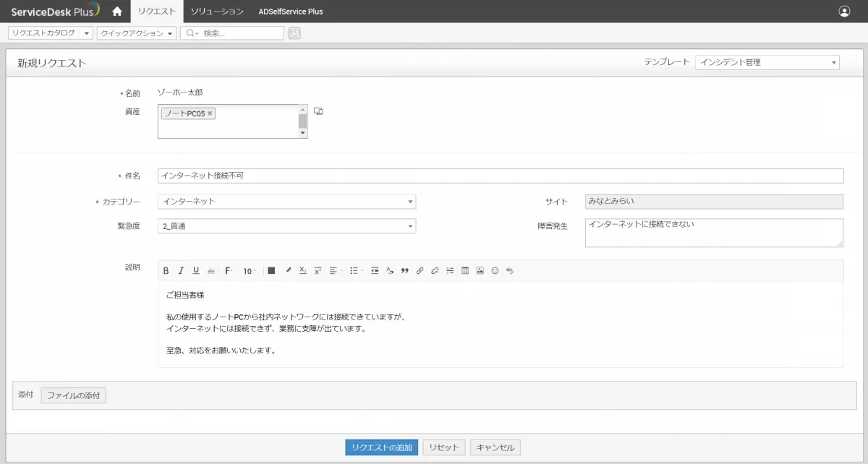The image size is (868, 464).
Task: Toggle italic formatting in description editor
Action: 181,271
